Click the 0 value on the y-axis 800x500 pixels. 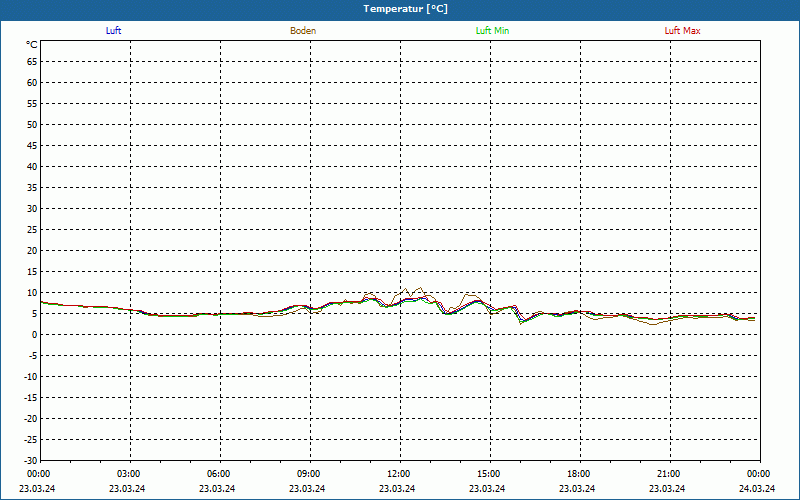click(x=35, y=335)
